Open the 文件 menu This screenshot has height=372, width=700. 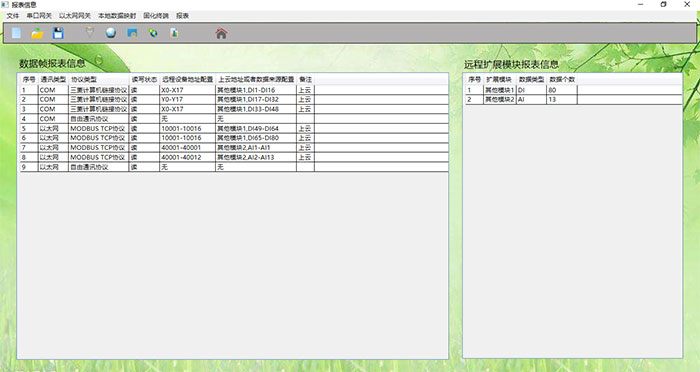(x=12, y=16)
